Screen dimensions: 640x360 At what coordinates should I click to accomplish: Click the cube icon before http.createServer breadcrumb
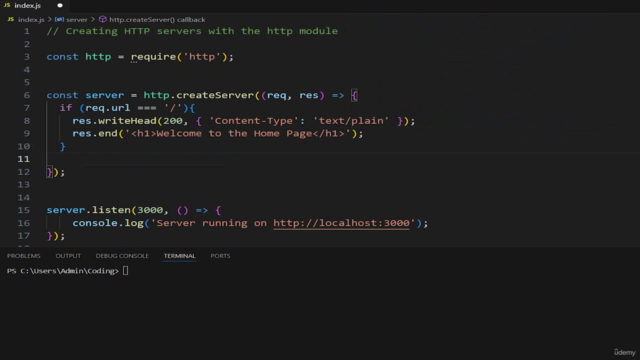click(102, 19)
